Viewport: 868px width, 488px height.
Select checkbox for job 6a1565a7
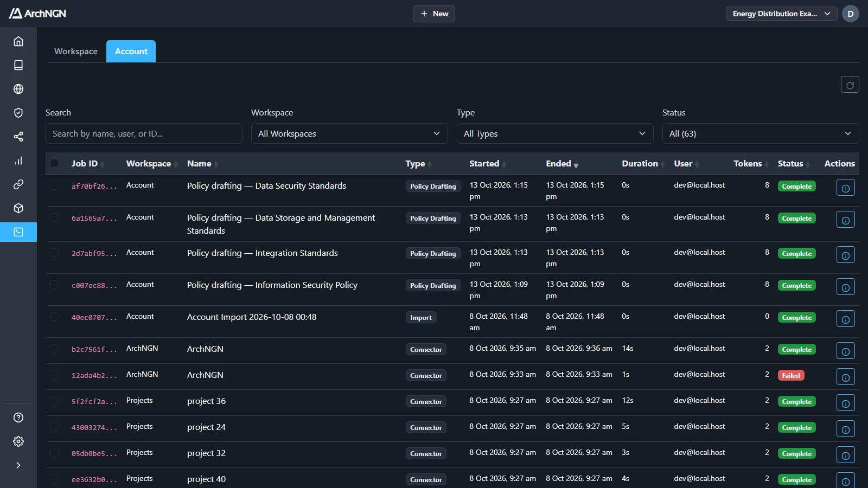tap(54, 217)
